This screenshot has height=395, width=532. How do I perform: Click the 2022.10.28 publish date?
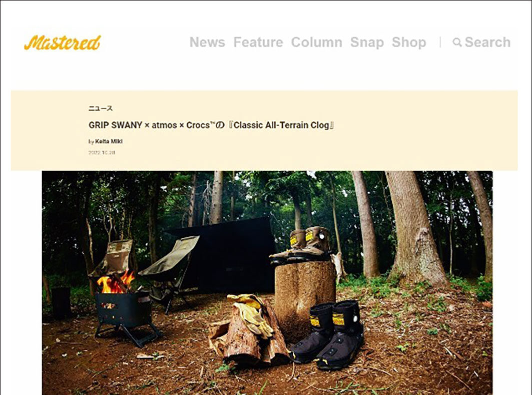(102, 153)
